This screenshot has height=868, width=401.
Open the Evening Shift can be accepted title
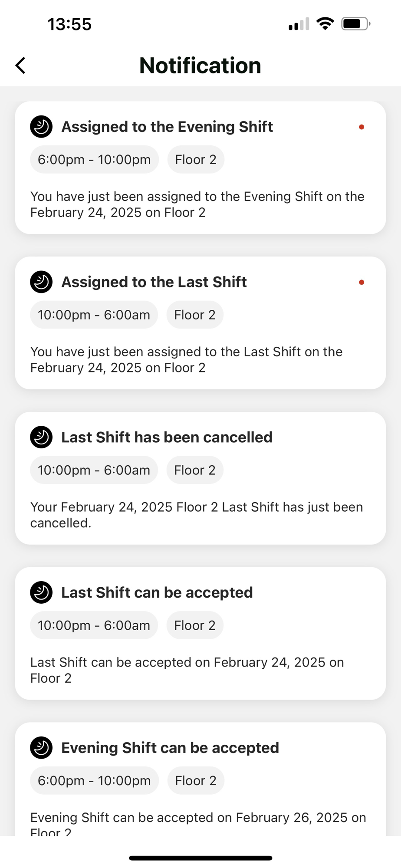click(170, 748)
